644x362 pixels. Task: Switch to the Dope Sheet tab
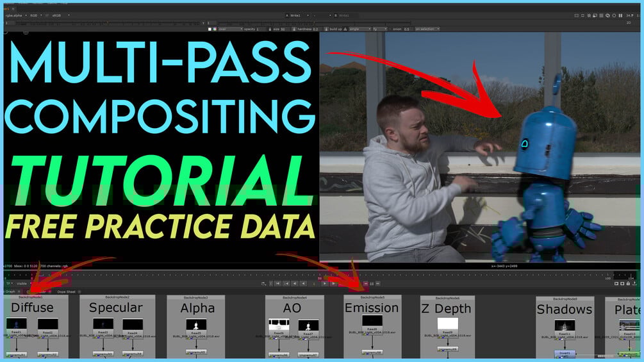(x=67, y=292)
